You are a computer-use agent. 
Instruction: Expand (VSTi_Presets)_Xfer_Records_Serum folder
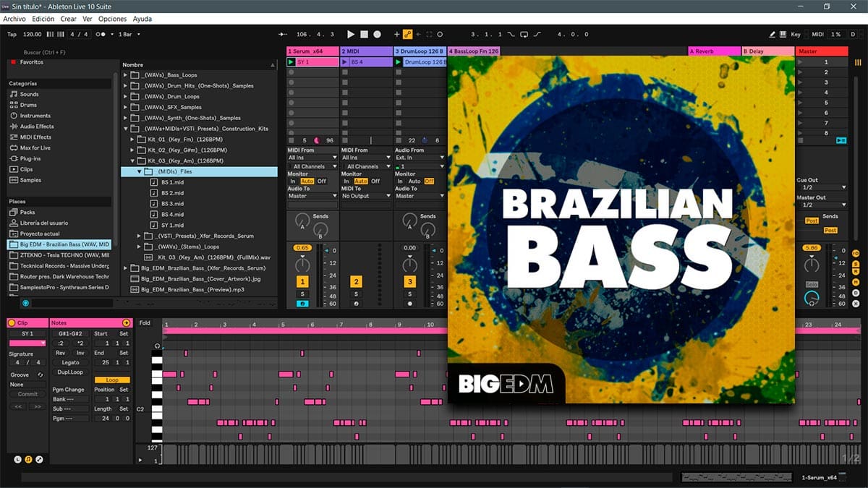point(140,236)
